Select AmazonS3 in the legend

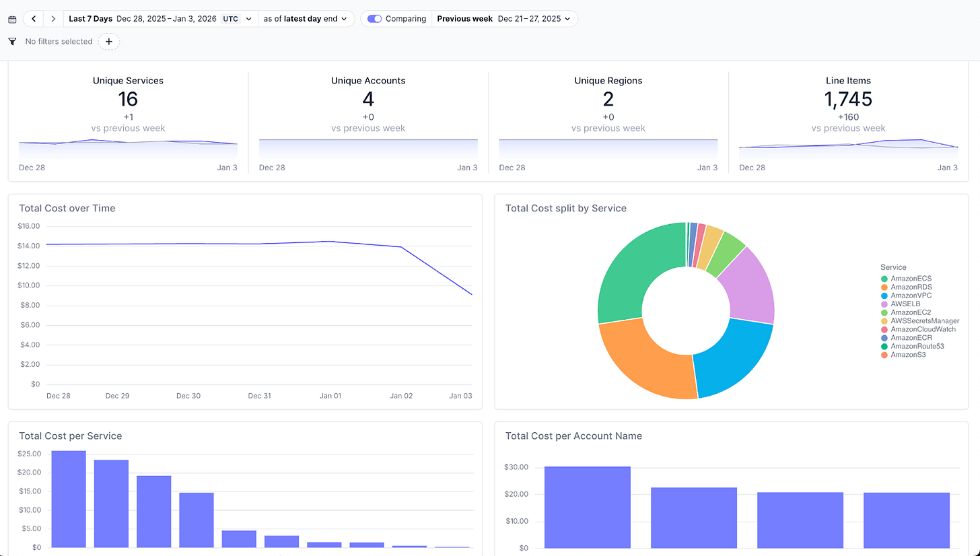(x=903, y=355)
